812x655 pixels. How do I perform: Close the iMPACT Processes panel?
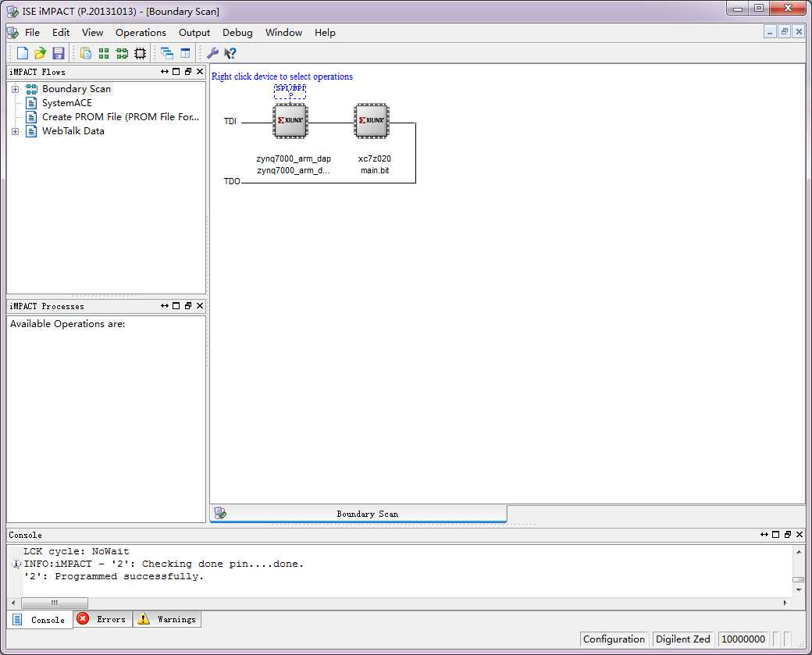point(200,305)
